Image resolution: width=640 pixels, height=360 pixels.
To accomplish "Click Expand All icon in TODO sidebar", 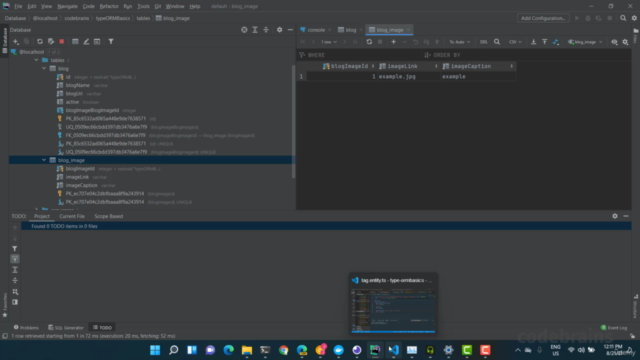I will pyautogui.click(x=15, y=270).
